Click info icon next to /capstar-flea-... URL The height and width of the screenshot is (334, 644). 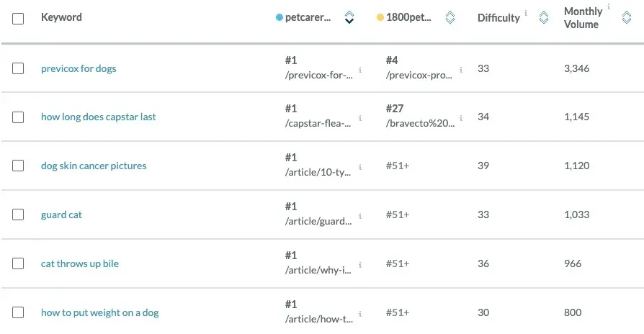pos(360,118)
